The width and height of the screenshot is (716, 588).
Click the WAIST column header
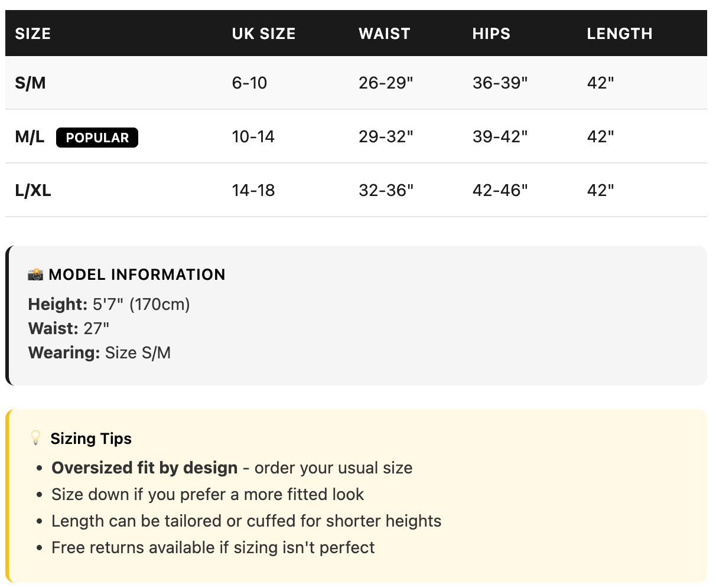[x=385, y=34]
